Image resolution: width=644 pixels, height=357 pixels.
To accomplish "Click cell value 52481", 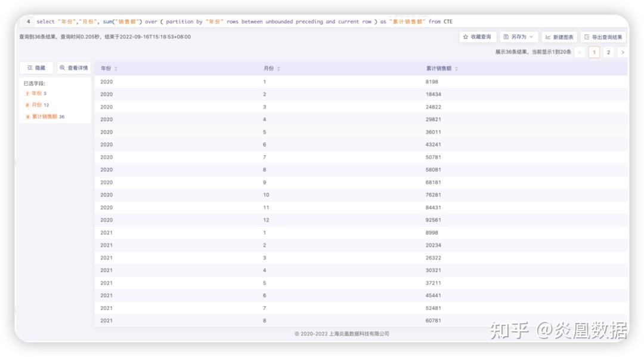I will click(x=434, y=308).
